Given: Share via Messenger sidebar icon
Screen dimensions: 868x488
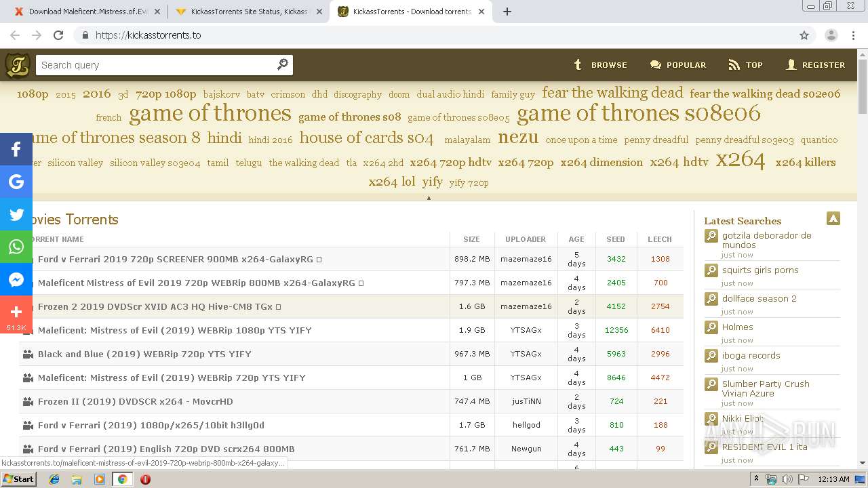Looking at the screenshot, I should coord(16,279).
